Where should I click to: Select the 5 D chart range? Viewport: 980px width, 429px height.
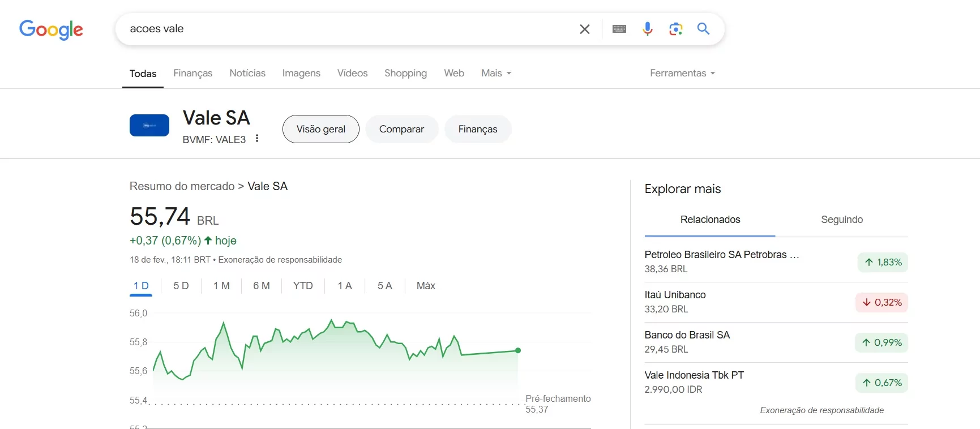point(181,286)
